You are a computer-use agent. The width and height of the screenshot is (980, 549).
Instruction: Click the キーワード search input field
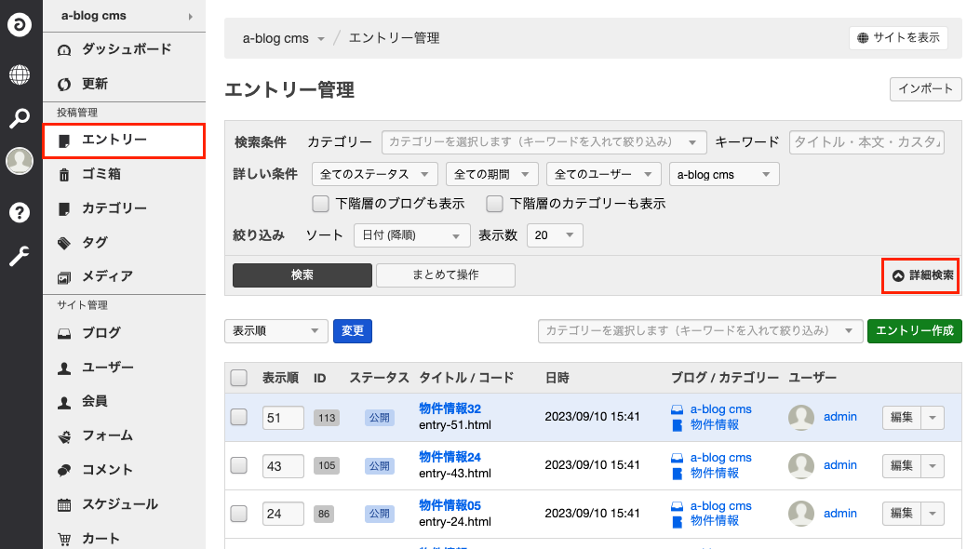click(x=866, y=142)
